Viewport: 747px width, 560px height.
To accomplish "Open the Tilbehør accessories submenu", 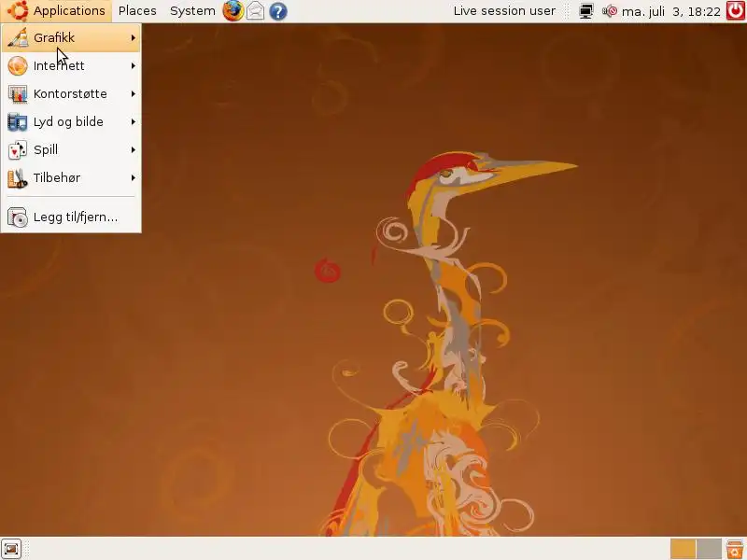I will point(71,178).
